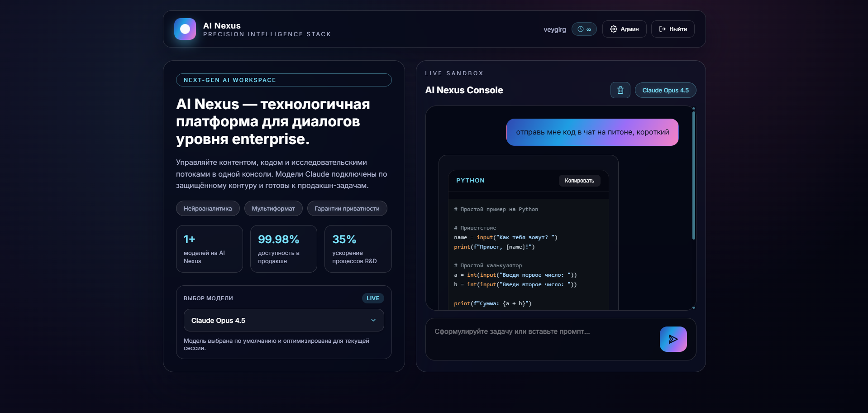This screenshot has height=413, width=868.
Task: Select the PYTHON code block header tab
Action: tap(470, 180)
